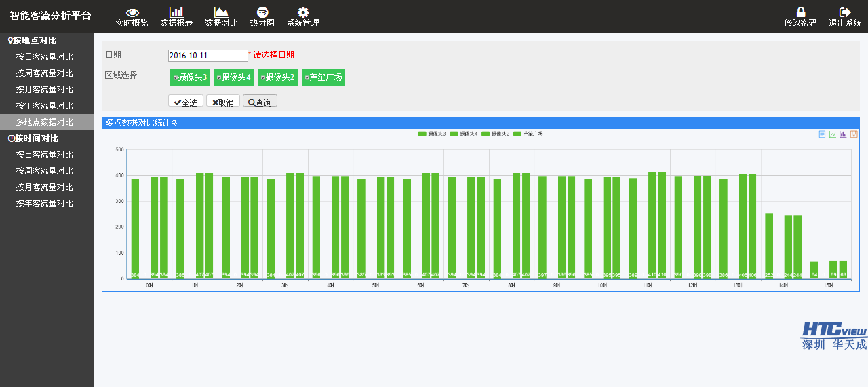The height and width of the screenshot is (387, 868).
Task: Click the 查询 search button
Action: click(260, 102)
